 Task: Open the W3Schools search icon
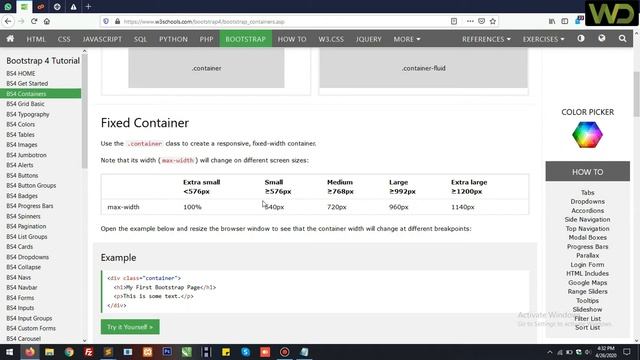(x=622, y=39)
